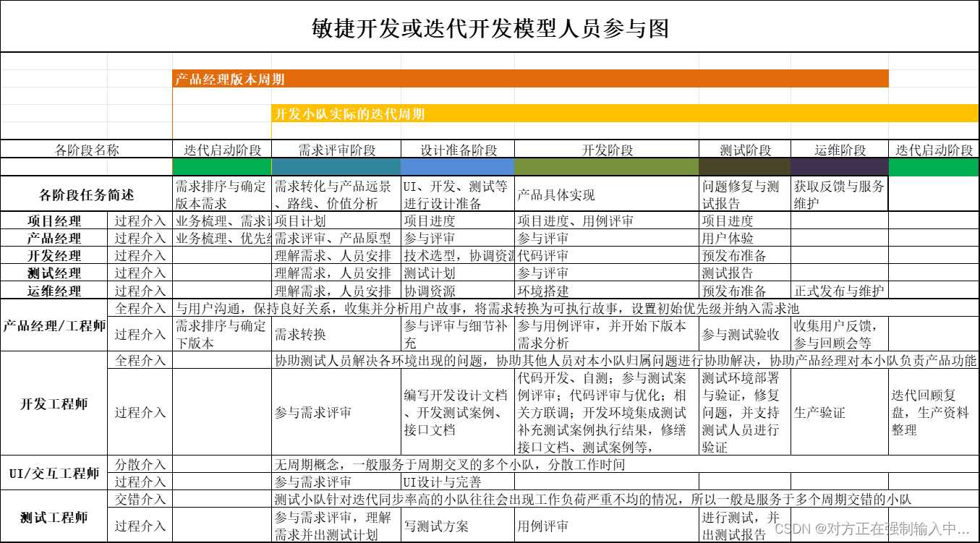Click the 代码评审 cell

click(608, 256)
